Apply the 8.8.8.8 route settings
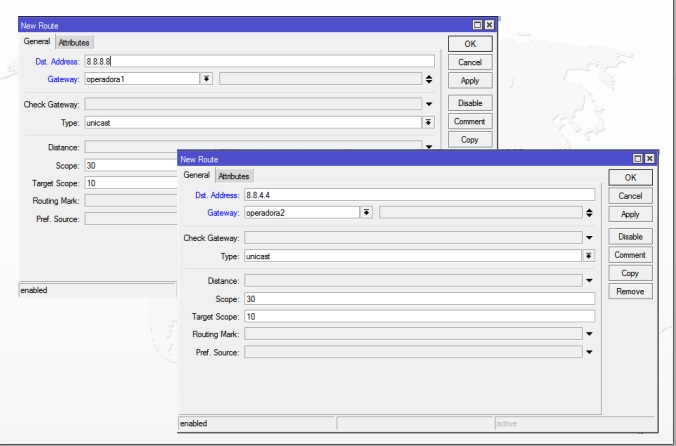 pyautogui.click(x=470, y=81)
